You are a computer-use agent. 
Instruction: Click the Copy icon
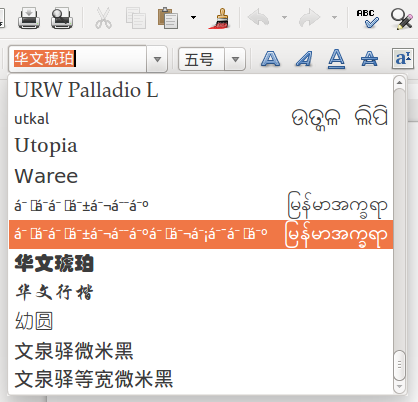pos(135,18)
